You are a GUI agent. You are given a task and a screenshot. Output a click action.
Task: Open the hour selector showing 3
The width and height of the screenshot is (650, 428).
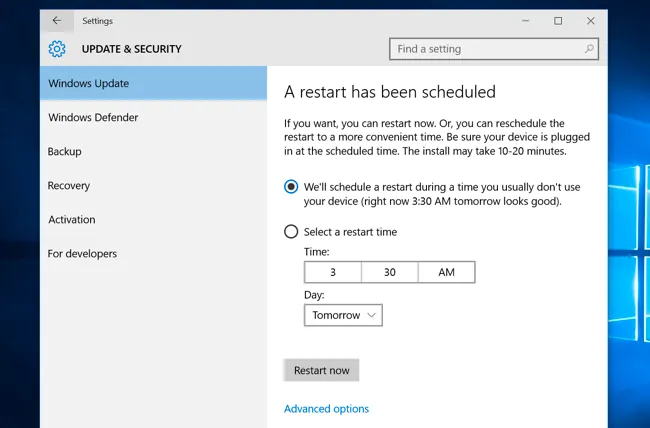click(333, 272)
